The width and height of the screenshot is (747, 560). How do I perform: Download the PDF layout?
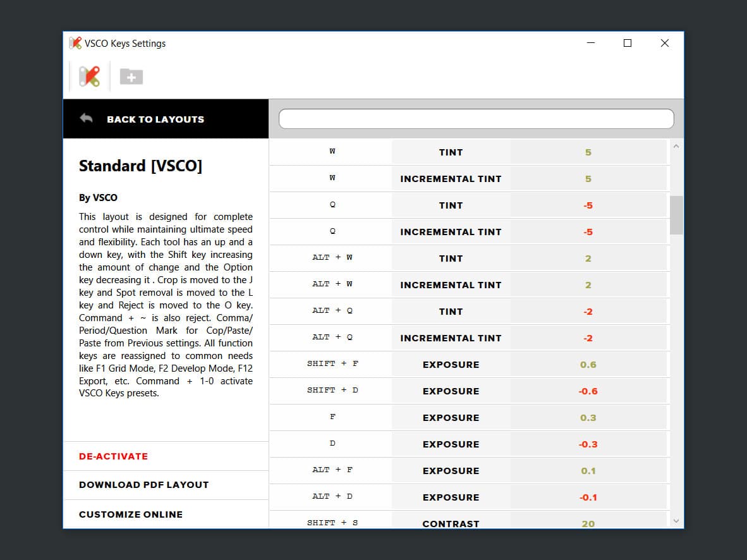144,485
